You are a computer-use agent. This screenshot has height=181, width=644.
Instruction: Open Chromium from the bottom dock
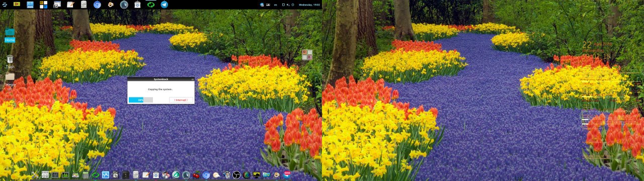click(x=206, y=174)
